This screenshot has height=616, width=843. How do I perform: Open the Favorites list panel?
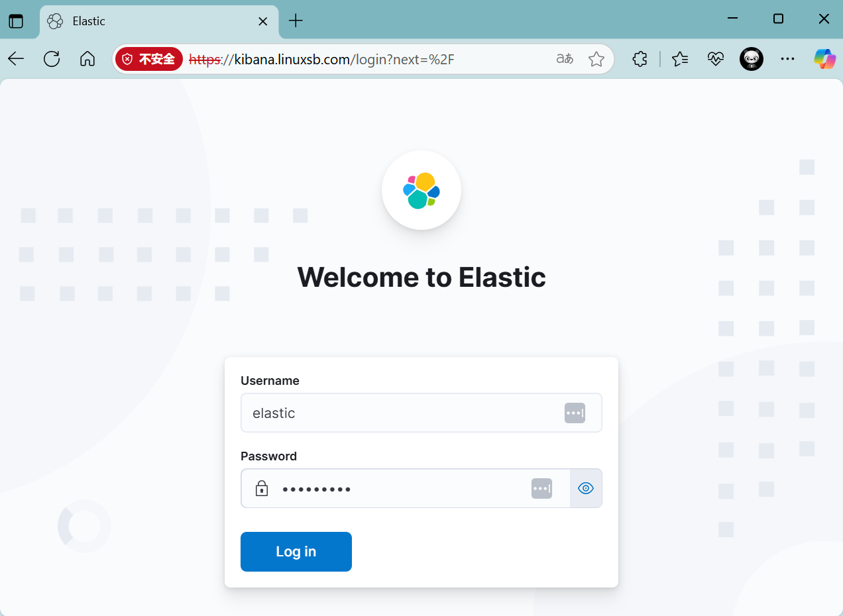(x=680, y=59)
